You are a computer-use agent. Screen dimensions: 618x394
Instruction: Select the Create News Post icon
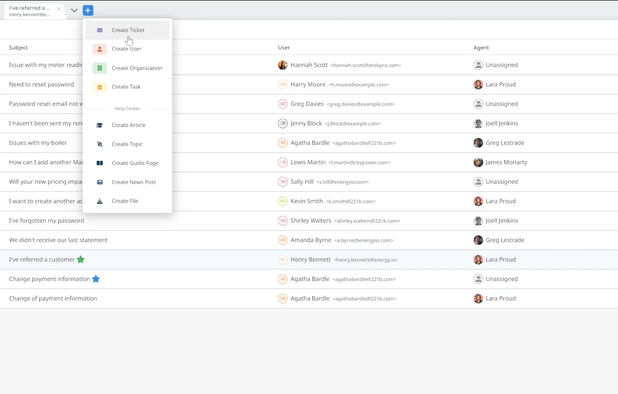pos(100,182)
